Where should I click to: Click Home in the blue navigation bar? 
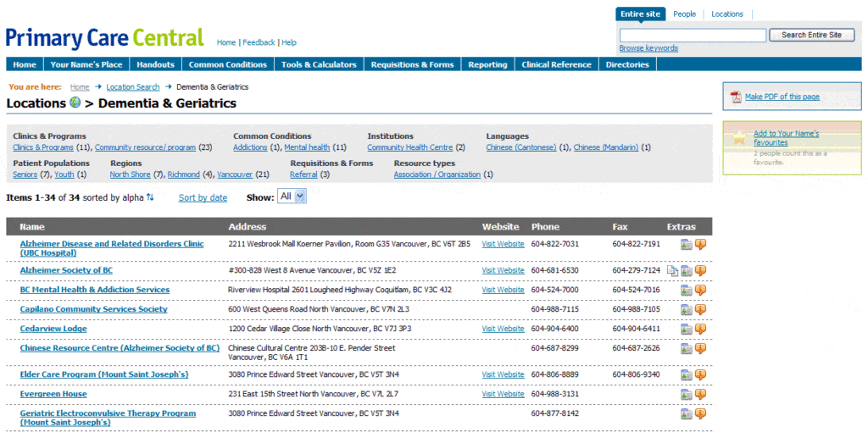tap(25, 64)
